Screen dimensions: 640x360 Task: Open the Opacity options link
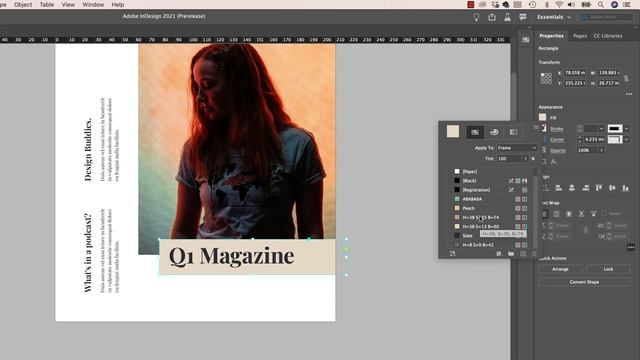coord(558,151)
